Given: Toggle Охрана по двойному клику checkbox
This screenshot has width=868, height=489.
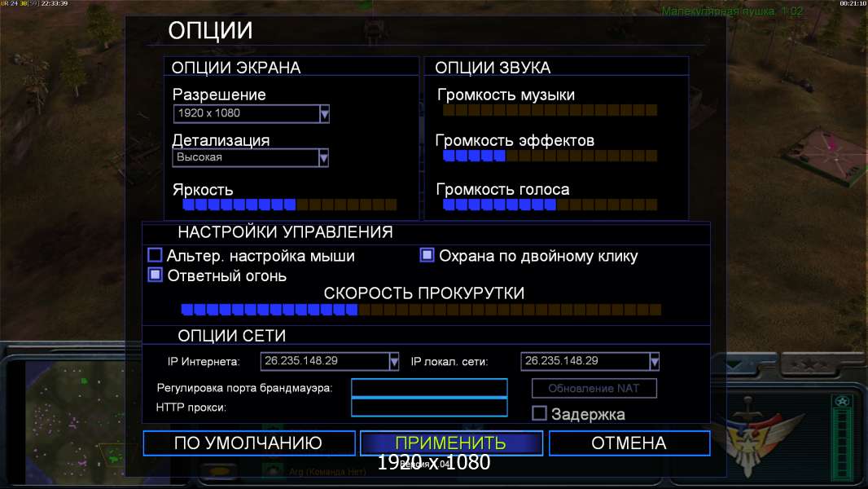Looking at the screenshot, I should click(427, 255).
